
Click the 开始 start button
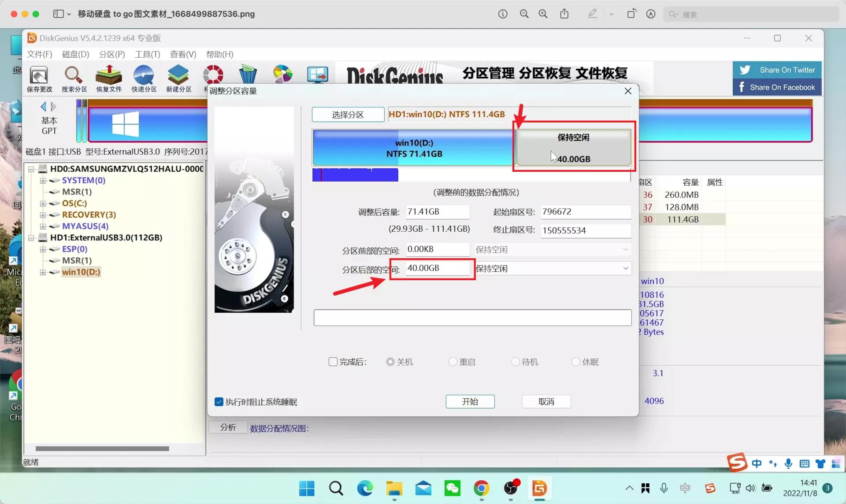tap(470, 401)
